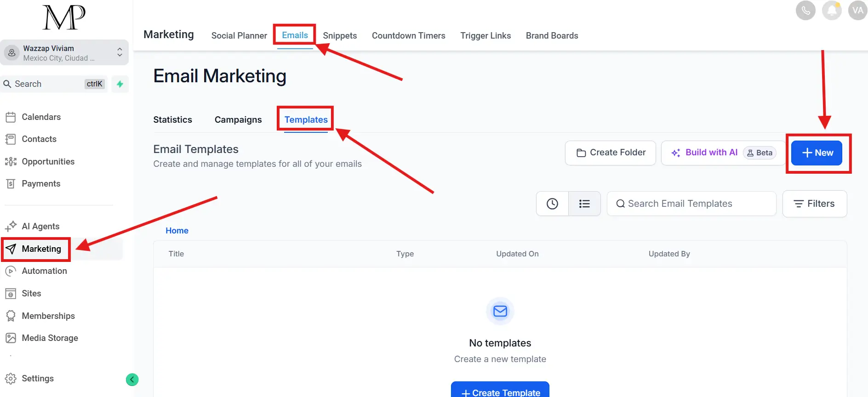Open Media Storage in the sidebar
Image resolution: width=868 pixels, height=397 pixels.
pos(50,338)
